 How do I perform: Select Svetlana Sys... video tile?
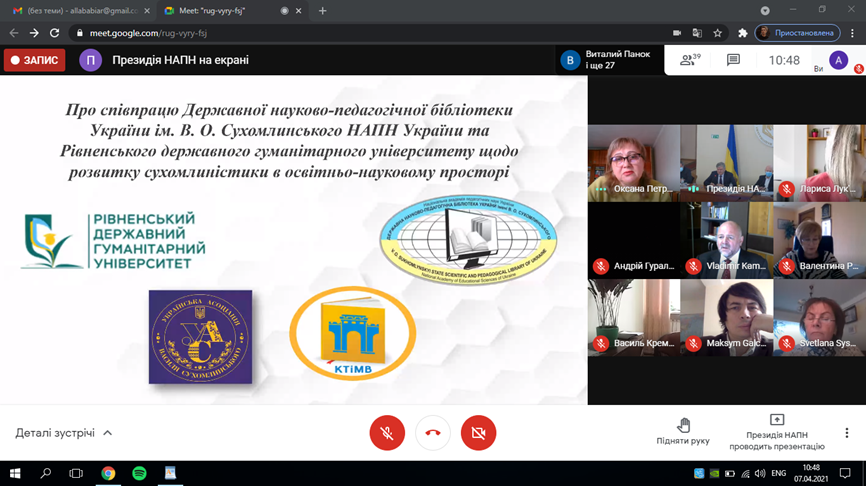820,318
